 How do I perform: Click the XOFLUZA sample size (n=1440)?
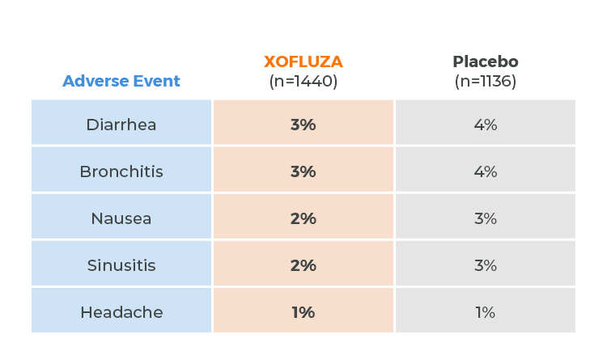pyautogui.click(x=303, y=81)
